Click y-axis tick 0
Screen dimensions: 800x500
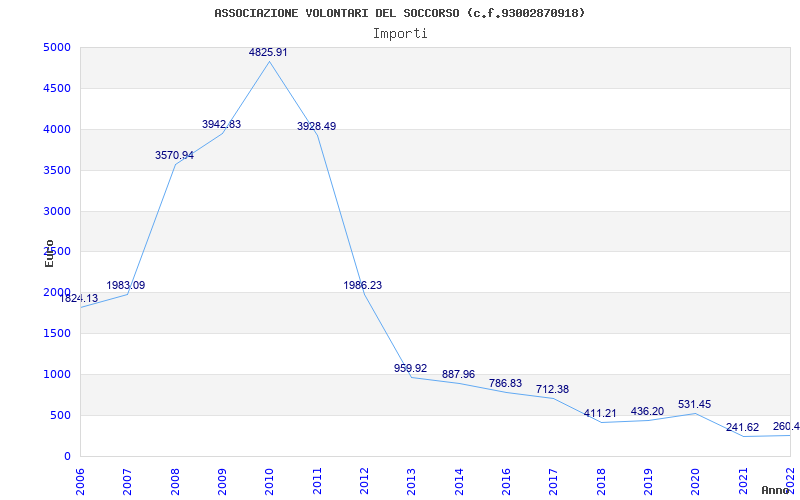[67, 457]
